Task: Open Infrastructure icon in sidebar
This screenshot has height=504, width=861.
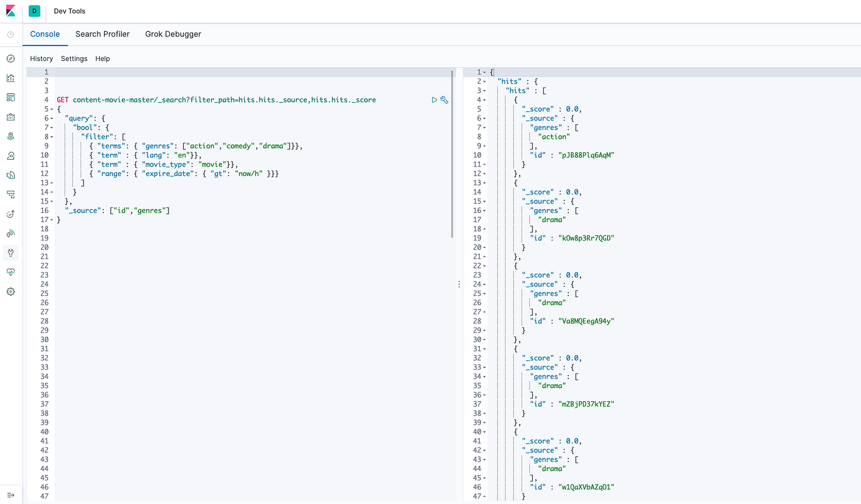Action: click(x=10, y=175)
